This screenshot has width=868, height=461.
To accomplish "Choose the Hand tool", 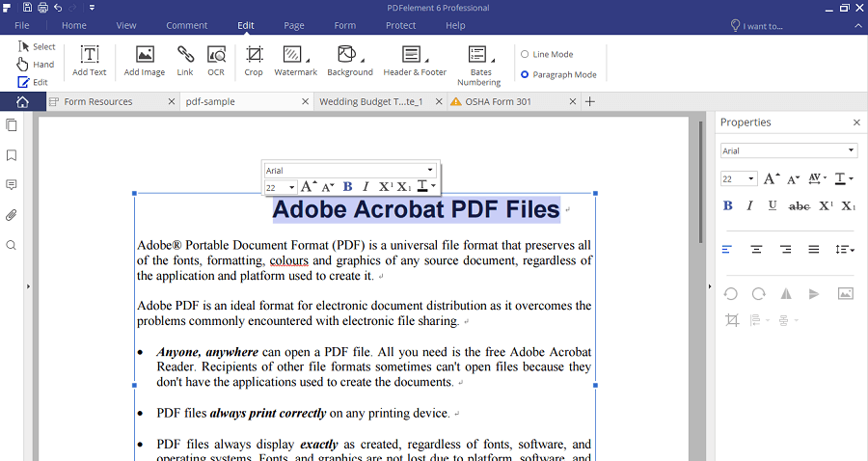I will 36,65.
